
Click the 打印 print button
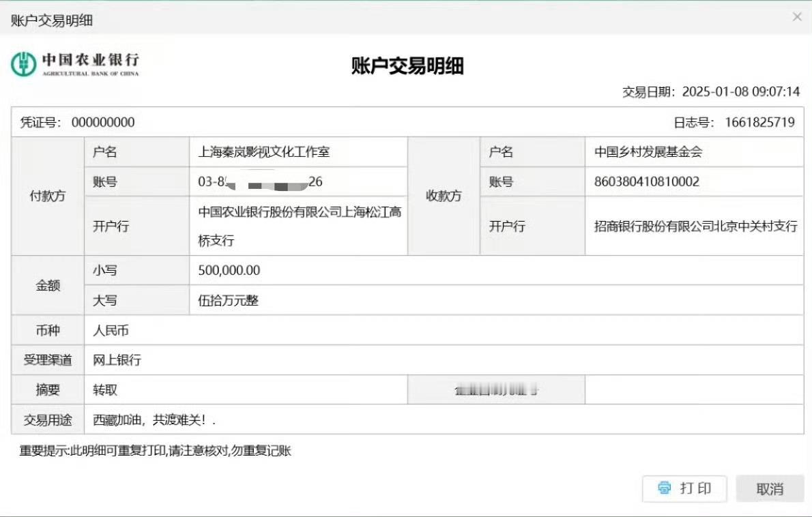click(x=684, y=488)
